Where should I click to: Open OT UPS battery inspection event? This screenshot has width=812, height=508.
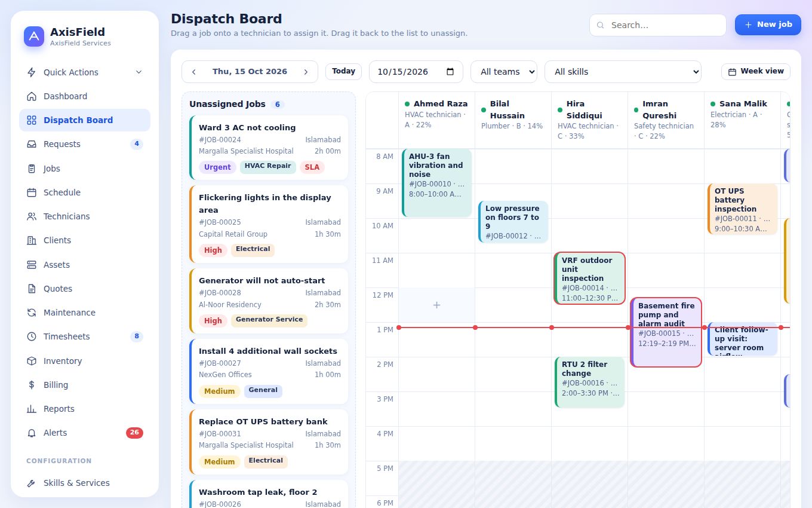point(743,209)
